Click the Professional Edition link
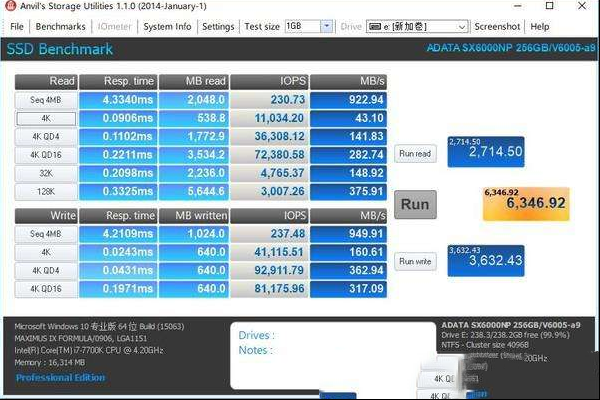Screen dimensions: 600x400 (60, 377)
